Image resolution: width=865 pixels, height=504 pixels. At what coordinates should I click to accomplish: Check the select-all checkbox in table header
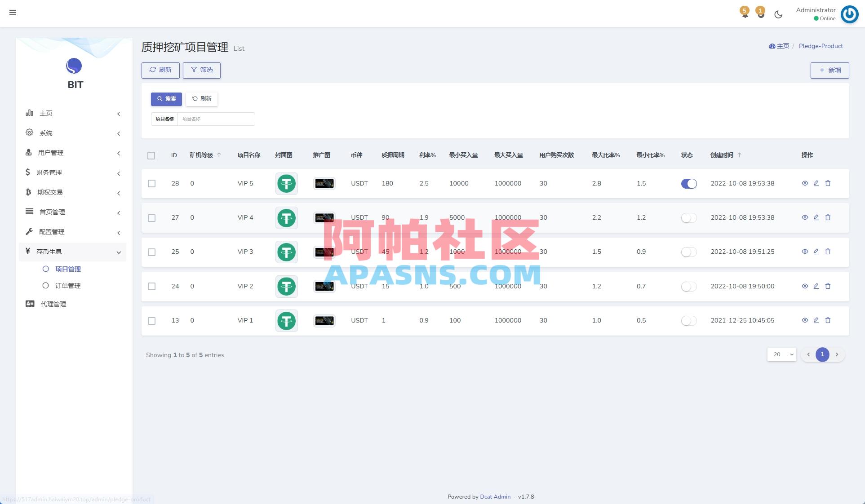point(151,155)
